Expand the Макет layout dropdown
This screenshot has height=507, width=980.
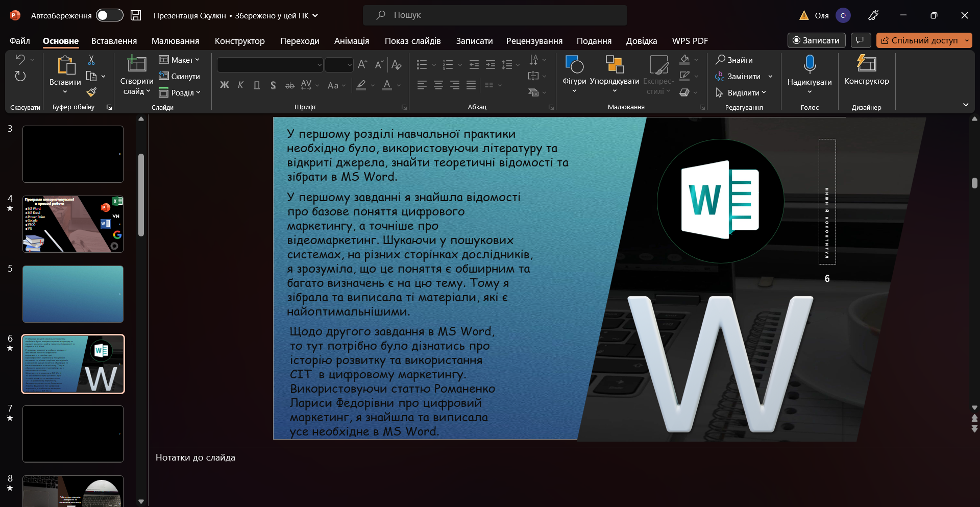(179, 60)
